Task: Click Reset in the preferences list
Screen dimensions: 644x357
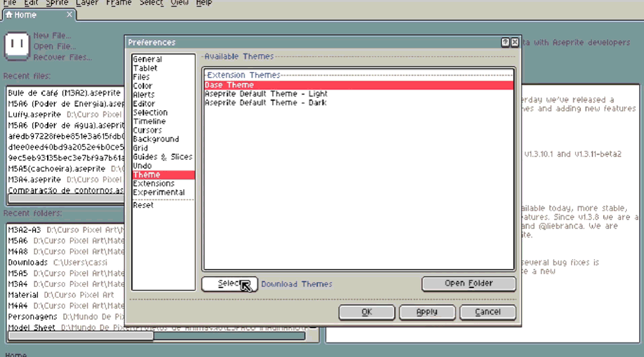Action: 164,205
